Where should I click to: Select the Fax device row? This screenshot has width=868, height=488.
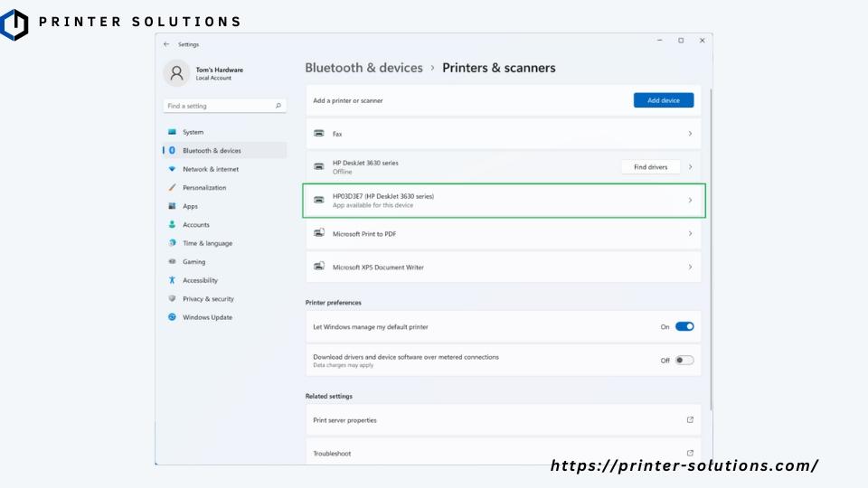pos(504,134)
